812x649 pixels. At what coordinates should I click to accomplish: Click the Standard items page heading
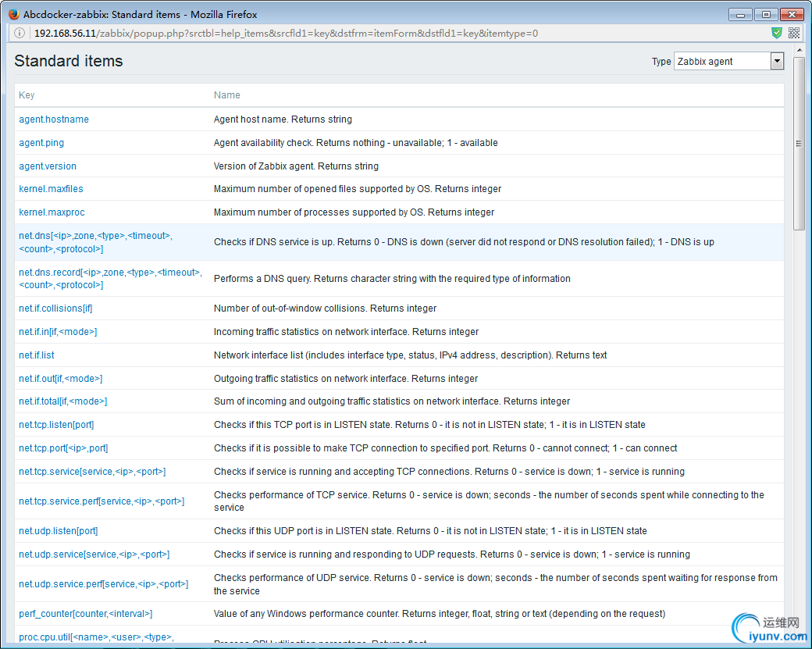(x=69, y=61)
